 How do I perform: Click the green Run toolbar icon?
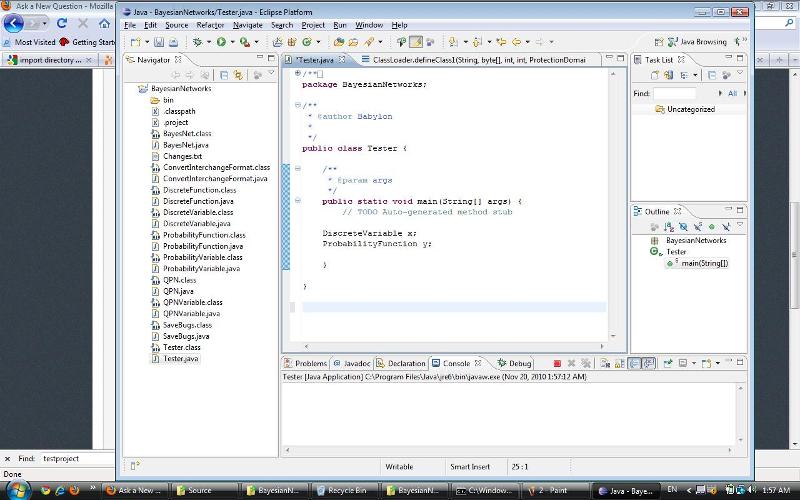[x=221, y=42]
